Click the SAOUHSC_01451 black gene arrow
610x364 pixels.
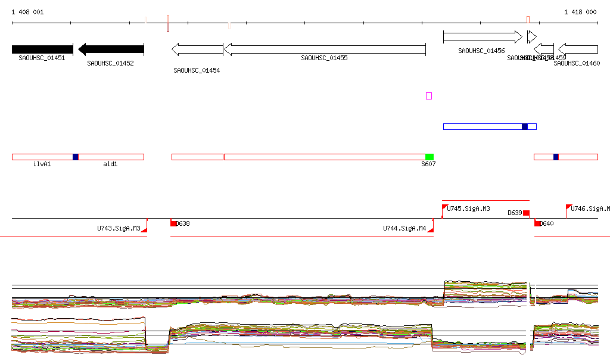coord(42,49)
